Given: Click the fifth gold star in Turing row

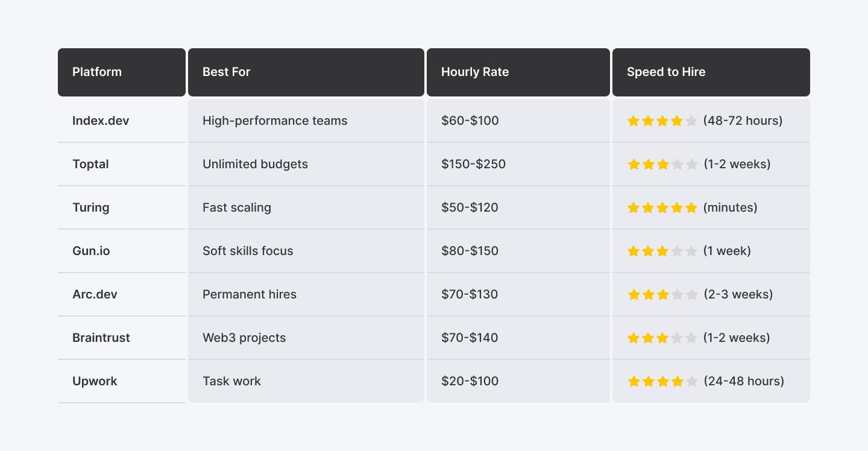Looking at the screenshot, I should tap(691, 208).
